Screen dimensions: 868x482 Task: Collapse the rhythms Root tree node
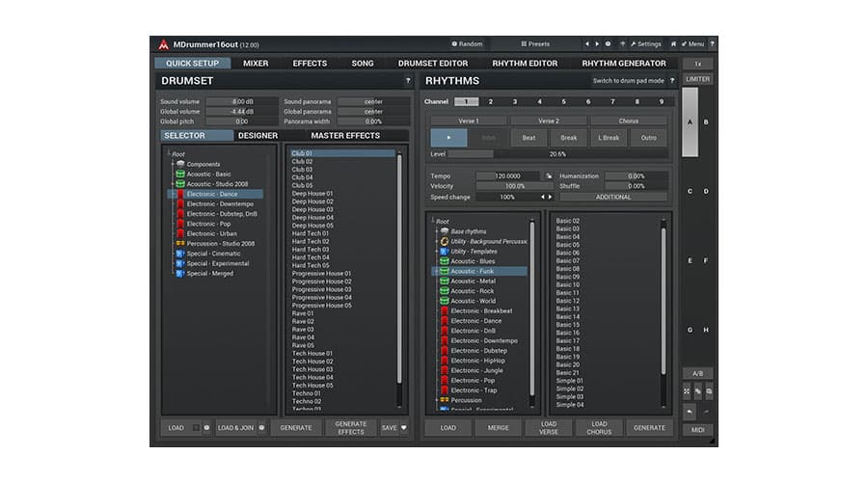point(432,220)
